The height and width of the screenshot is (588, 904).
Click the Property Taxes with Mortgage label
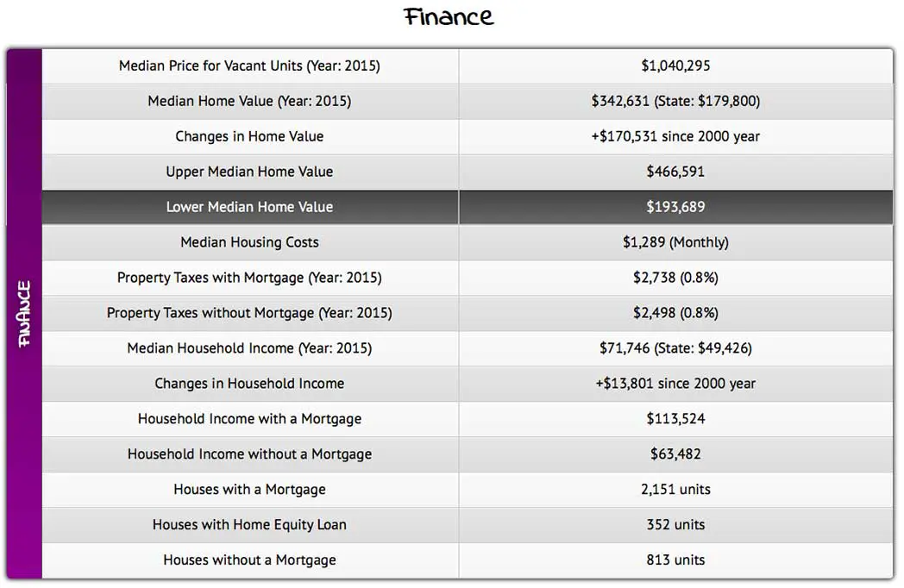click(249, 278)
